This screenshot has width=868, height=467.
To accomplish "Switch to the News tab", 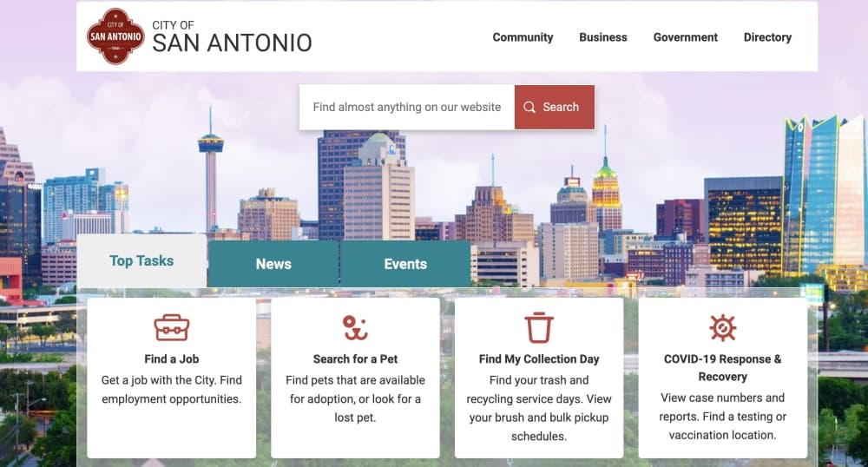I will pos(273,264).
